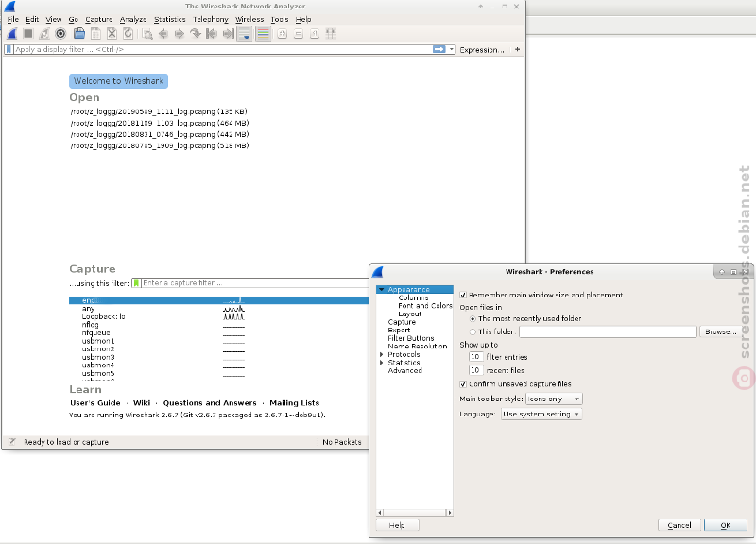Collapse the Appearance tree node
Viewport: 756px width, 544px height.
tap(382, 290)
